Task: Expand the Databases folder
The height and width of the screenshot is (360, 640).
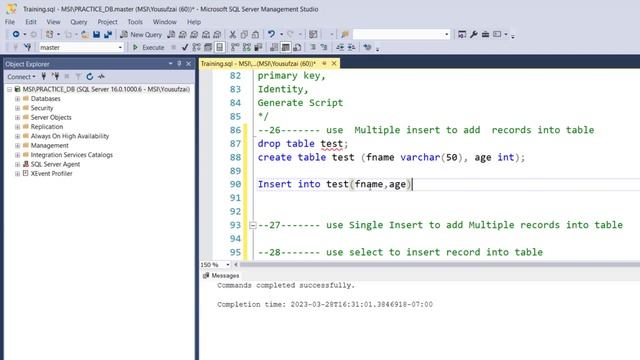Action: pos(18,99)
